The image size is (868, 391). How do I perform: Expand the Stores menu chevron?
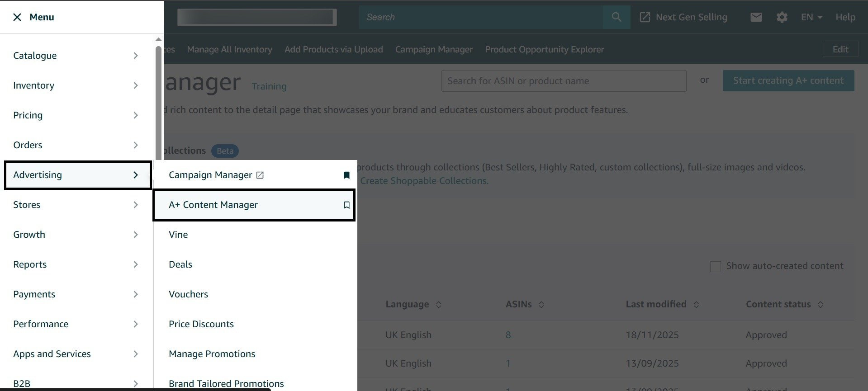pyautogui.click(x=136, y=205)
